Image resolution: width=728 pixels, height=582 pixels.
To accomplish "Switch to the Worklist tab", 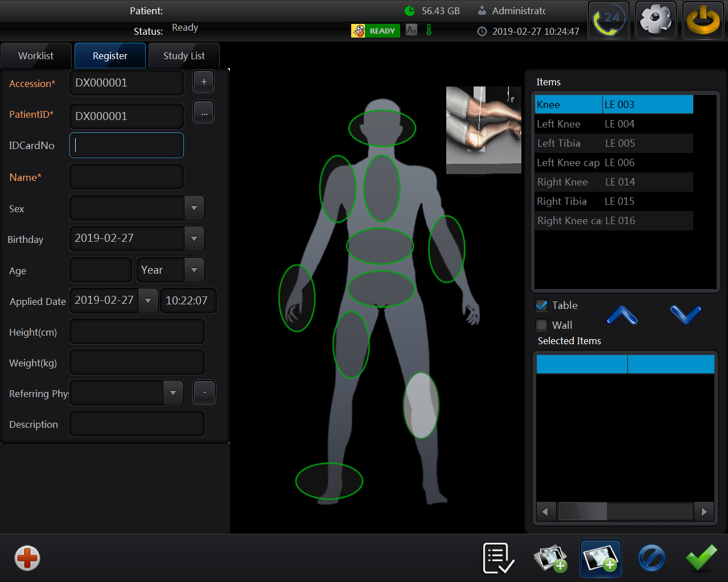I will coord(36,56).
